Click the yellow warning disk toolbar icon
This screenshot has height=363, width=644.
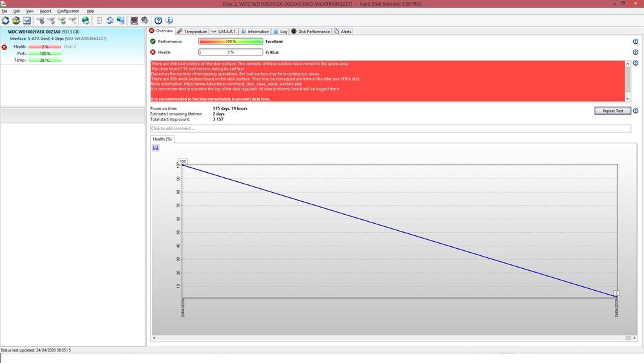pyautogui.click(x=16, y=20)
